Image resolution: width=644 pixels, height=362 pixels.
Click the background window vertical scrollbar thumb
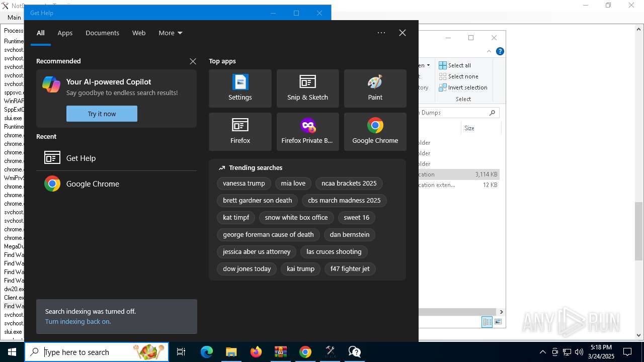point(639,231)
